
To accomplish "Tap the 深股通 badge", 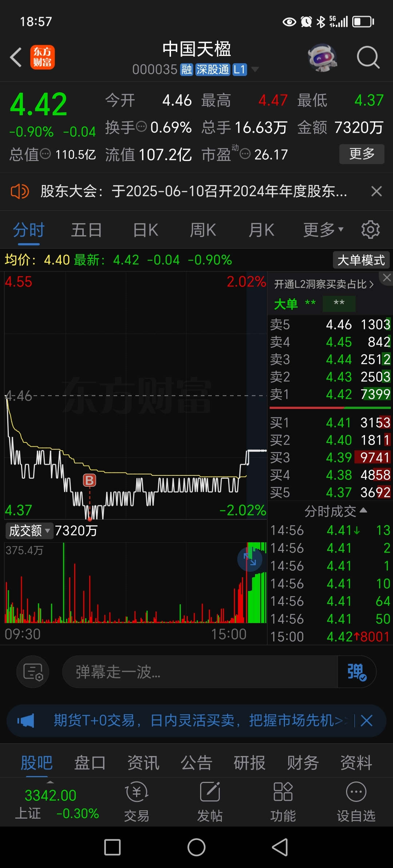I will coord(213,69).
